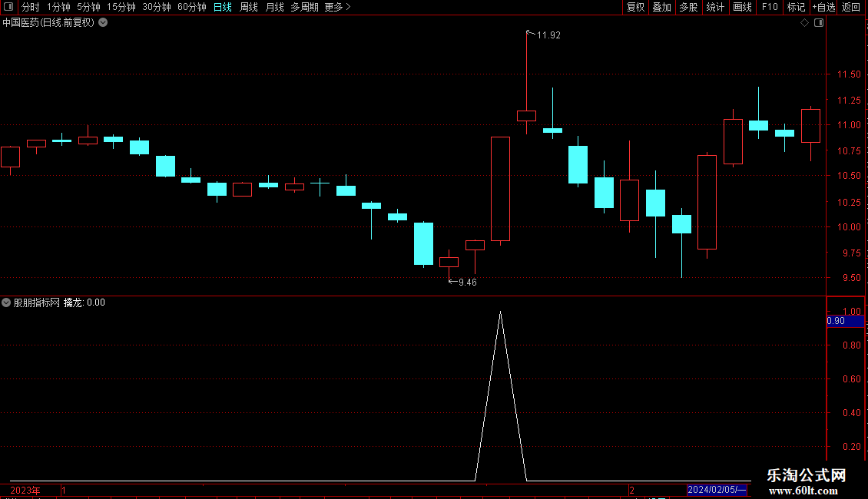Click the panel toggle icon beside 分时
868x499 pixels.
pos(8,7)
